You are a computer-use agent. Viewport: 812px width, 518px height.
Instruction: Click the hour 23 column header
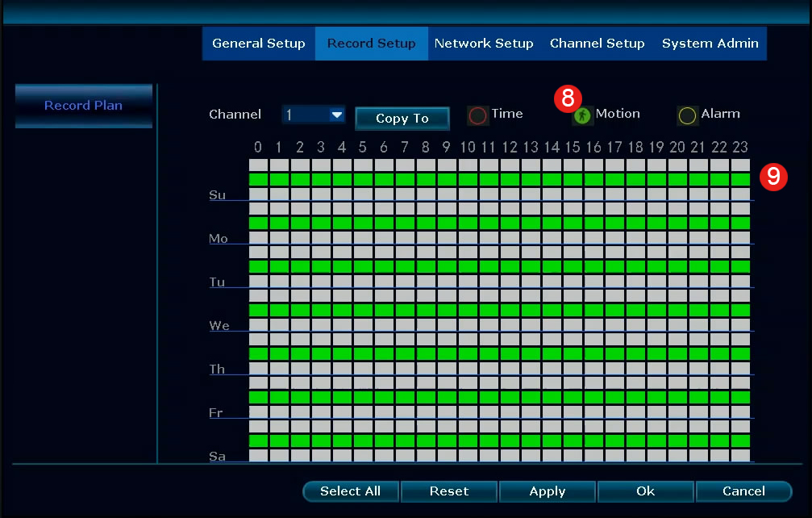pyautogui.click(x=740, y=148)
